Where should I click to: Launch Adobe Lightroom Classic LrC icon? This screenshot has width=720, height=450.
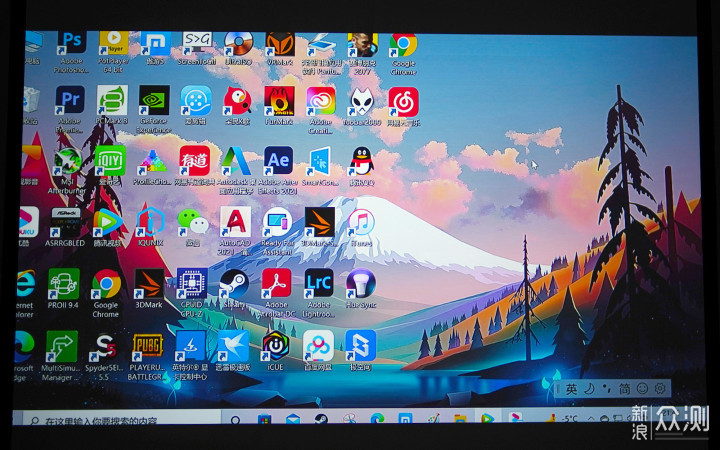pyautogui.click(x=319, y=284)
